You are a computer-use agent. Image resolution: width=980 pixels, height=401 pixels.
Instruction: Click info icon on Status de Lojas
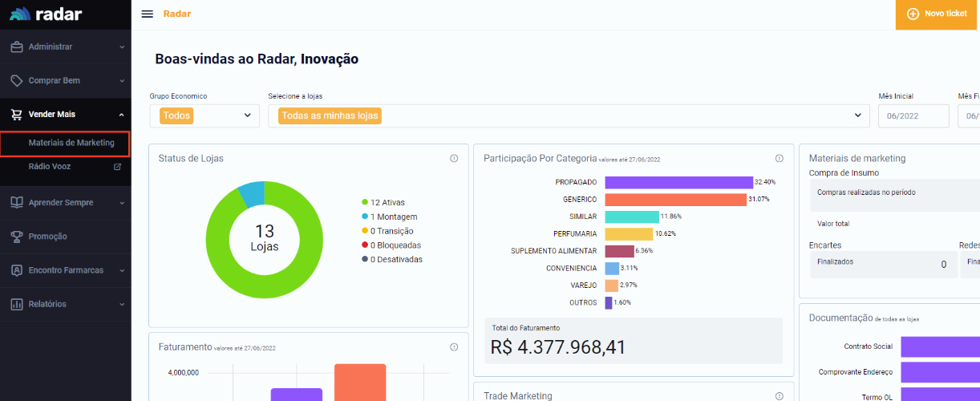(454, 159)
